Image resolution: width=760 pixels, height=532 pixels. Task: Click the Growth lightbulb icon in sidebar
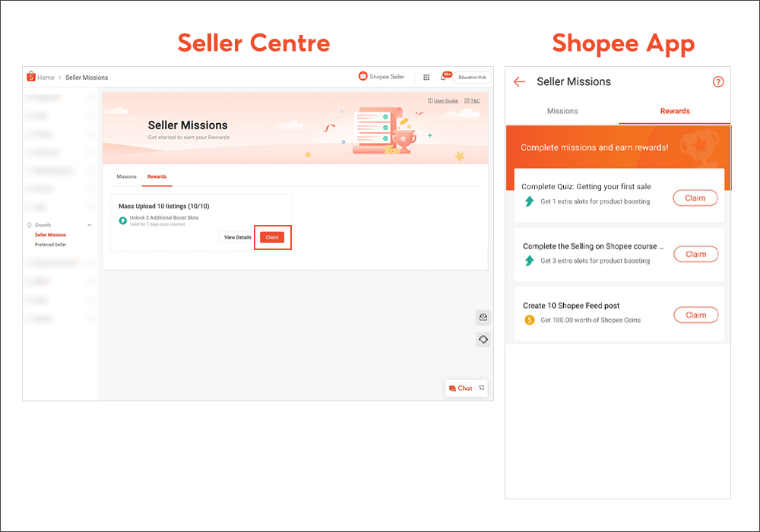click(30, 225)
